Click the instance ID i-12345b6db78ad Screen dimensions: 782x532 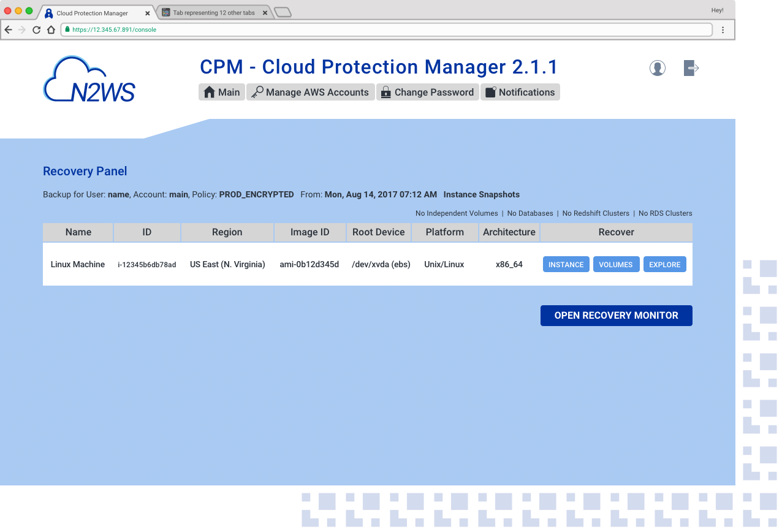click(x=147, y=265)
